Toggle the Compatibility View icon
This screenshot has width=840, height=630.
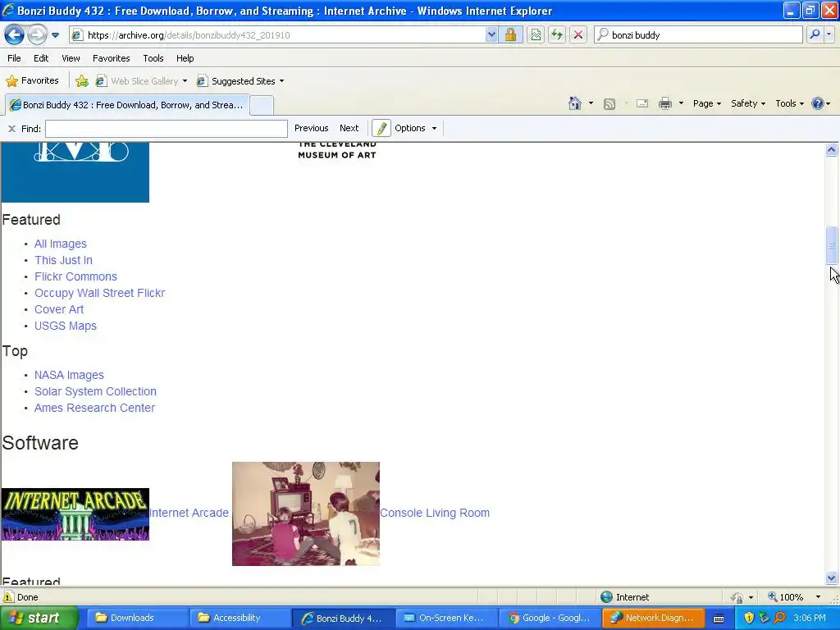[535, 34]
